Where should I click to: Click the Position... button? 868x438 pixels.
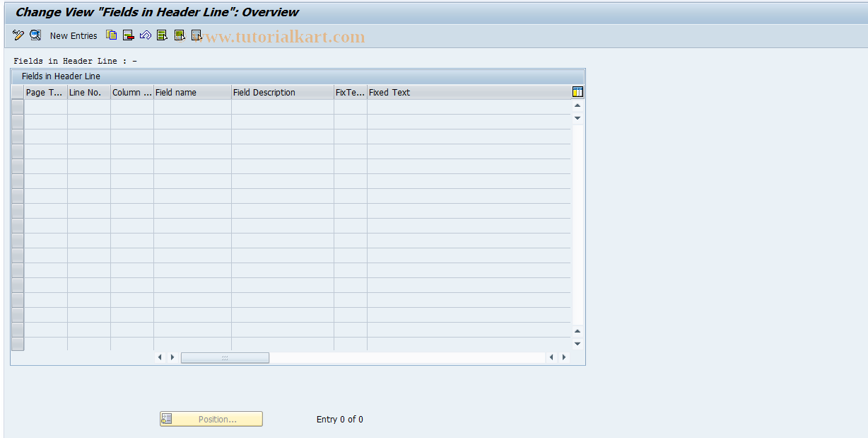(211, 419)
